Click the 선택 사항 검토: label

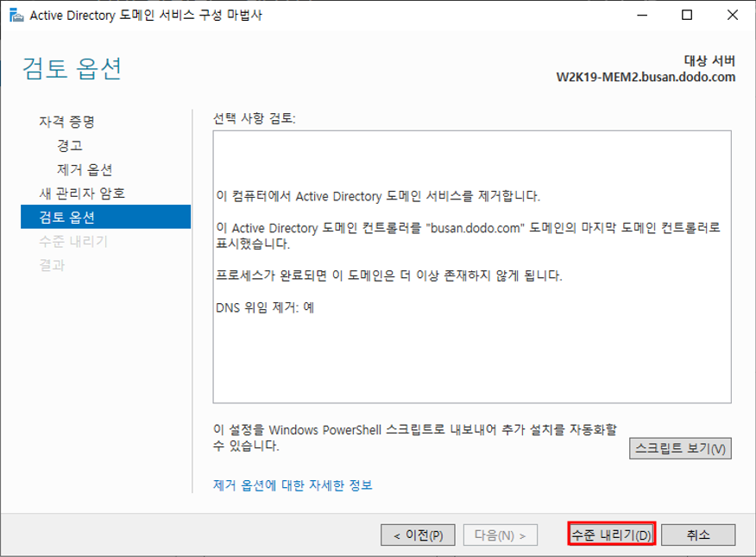coord(254,118)
